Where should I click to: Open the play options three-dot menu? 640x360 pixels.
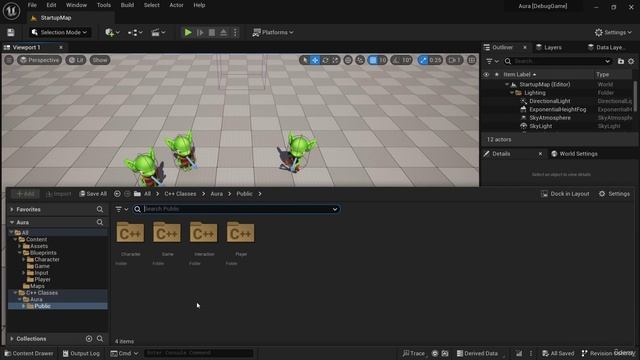[235, 32]
